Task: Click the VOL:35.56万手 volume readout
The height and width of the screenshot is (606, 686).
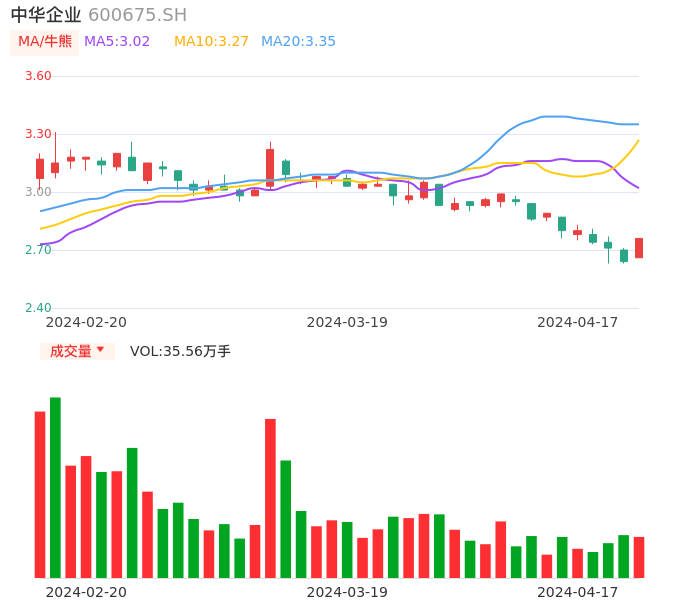Action: (x=180, y=351)
